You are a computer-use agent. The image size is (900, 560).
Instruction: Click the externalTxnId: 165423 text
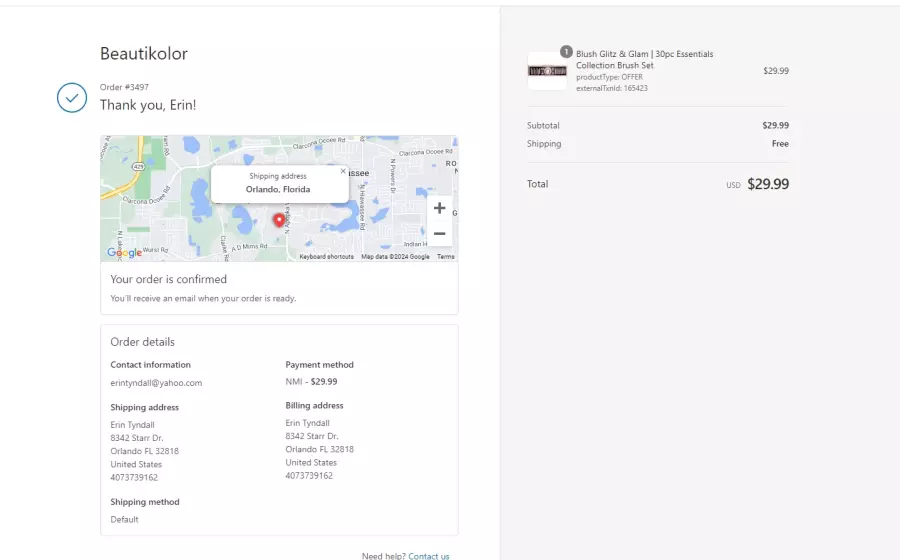[x=612, y=88]
